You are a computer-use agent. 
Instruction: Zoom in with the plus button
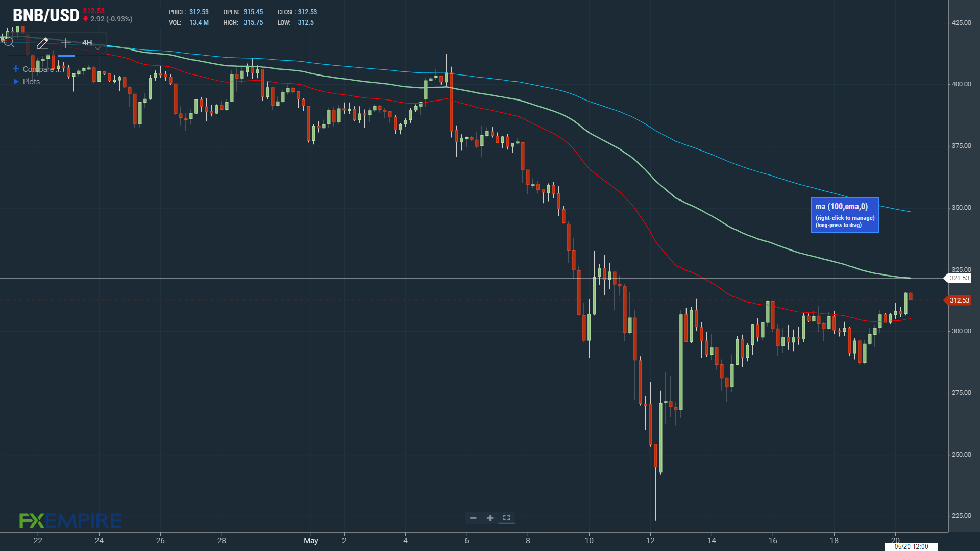click(x=490, y=518)
